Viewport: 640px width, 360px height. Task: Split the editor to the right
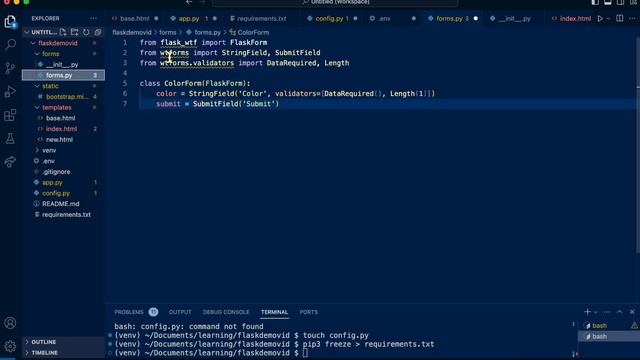coord(620,18)
